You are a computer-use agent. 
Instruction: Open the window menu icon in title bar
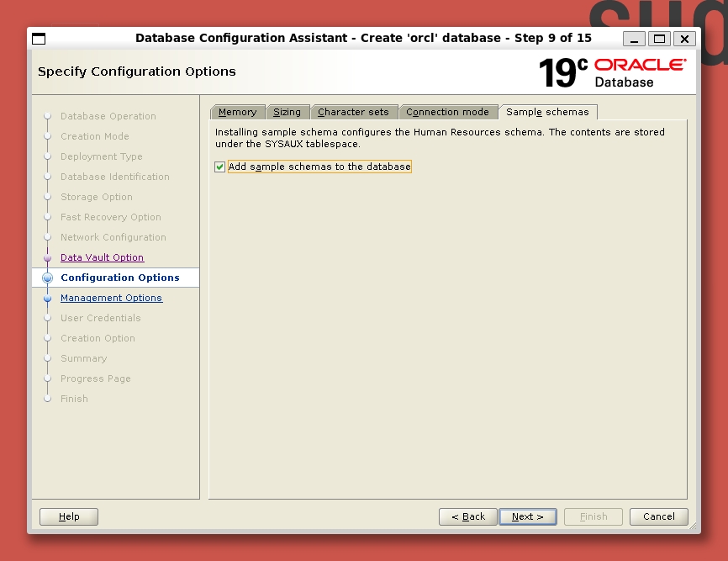[39, 39]
